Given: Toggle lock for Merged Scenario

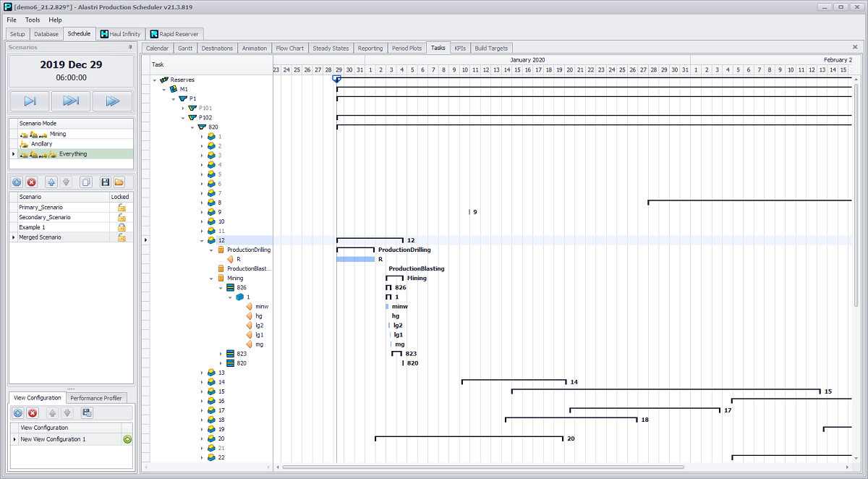Looking at the screenshot, I should click(x=122, y=237).
